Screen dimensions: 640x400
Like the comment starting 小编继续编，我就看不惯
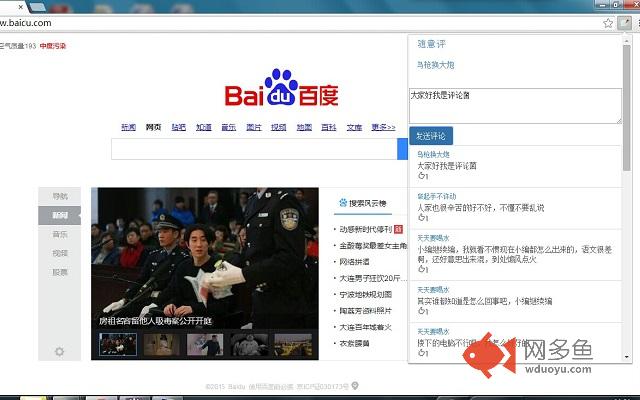tap(422, 269)
